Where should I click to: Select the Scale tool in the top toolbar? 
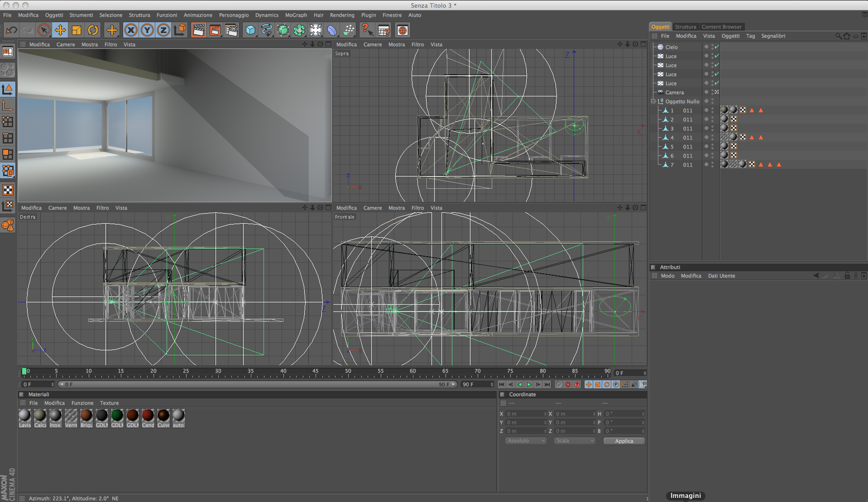coord(77,30)
